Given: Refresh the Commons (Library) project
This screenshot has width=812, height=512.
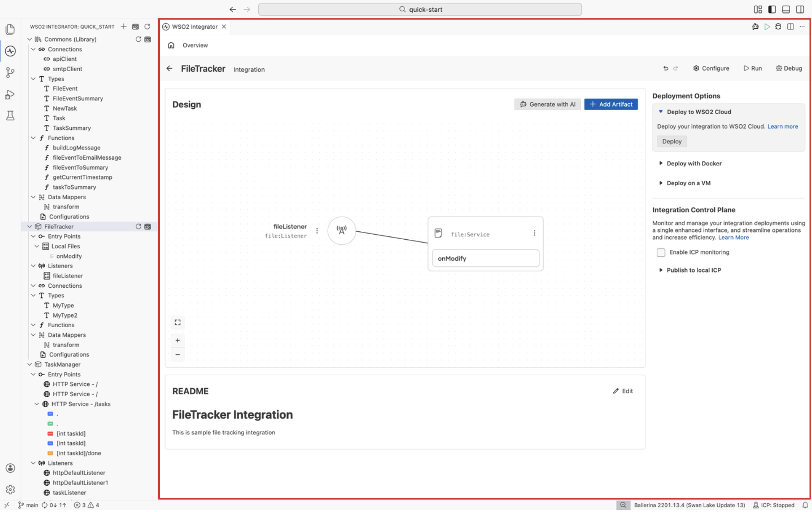Looking at the screenshot, I should coord(138,39).
